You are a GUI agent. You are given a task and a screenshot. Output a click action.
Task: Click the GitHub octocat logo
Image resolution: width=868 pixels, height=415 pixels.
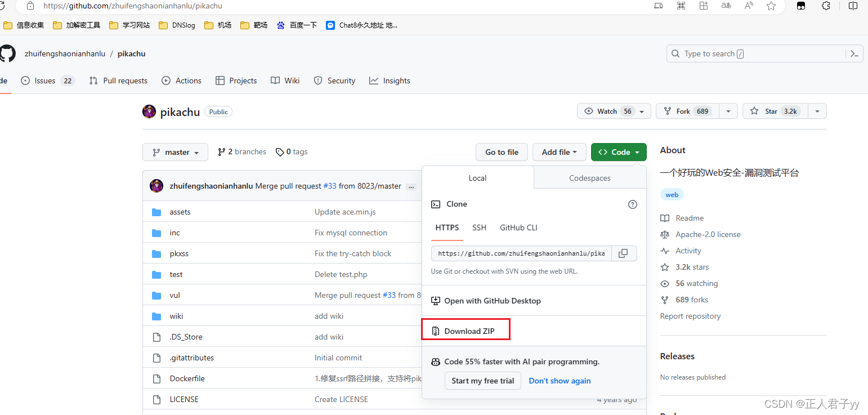[x=7, y=54]
